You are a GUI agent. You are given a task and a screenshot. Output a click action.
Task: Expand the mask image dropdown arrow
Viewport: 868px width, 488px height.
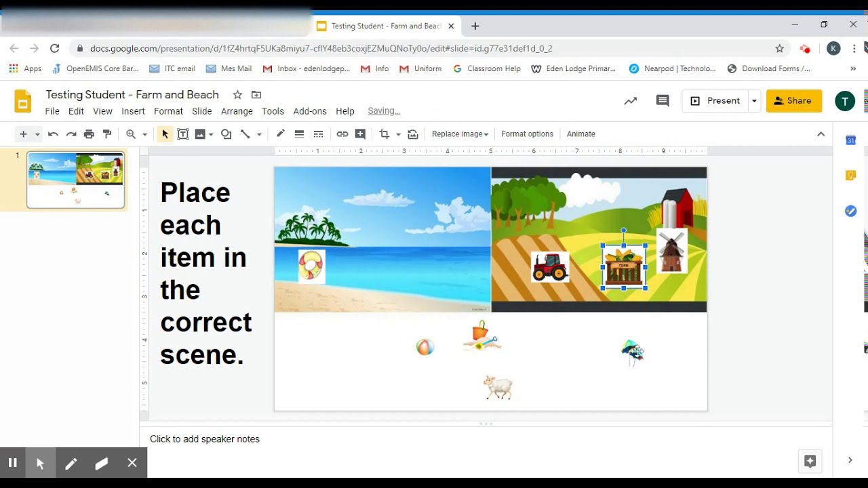coord(398,134)
